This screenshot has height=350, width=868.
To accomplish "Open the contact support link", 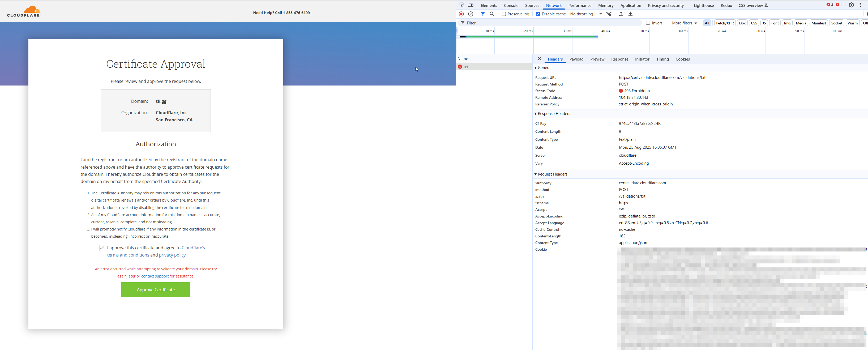I will pos(155,276).
